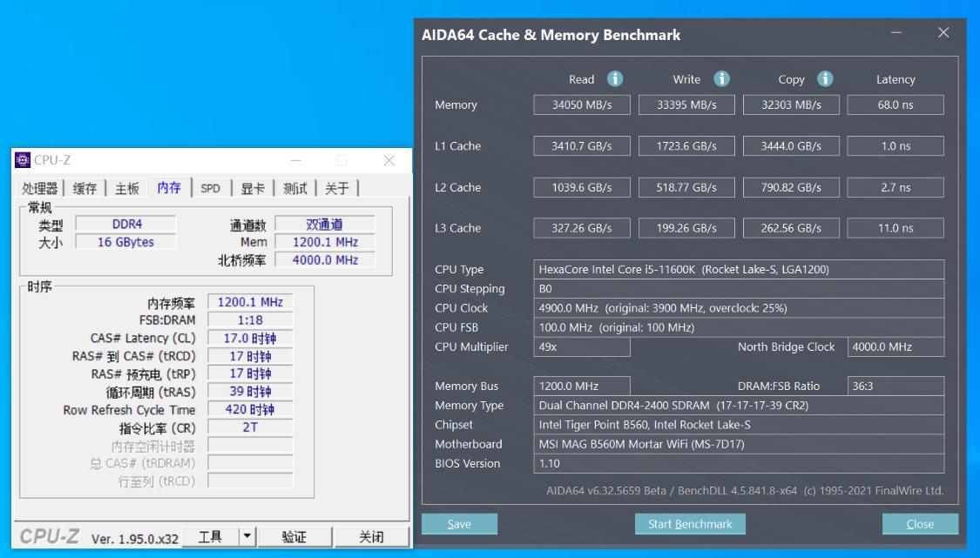Open the Read speed info tooltip icon

pyautogui.click(x=615, y=78)
